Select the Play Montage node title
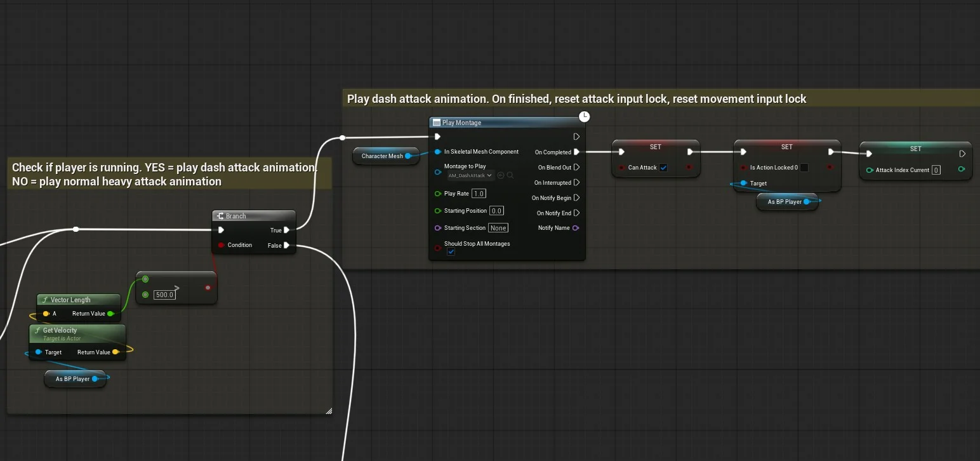The height and width of the screenshot is (461, 980). click(x=461, y=123)
